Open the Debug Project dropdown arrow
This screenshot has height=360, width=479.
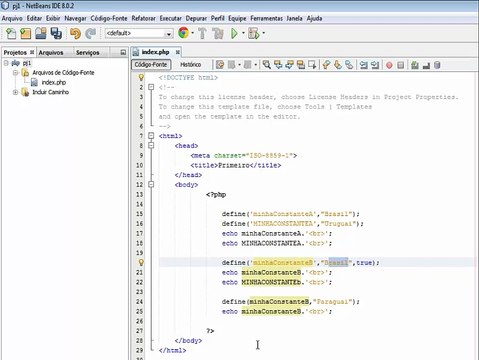point(264,33)
